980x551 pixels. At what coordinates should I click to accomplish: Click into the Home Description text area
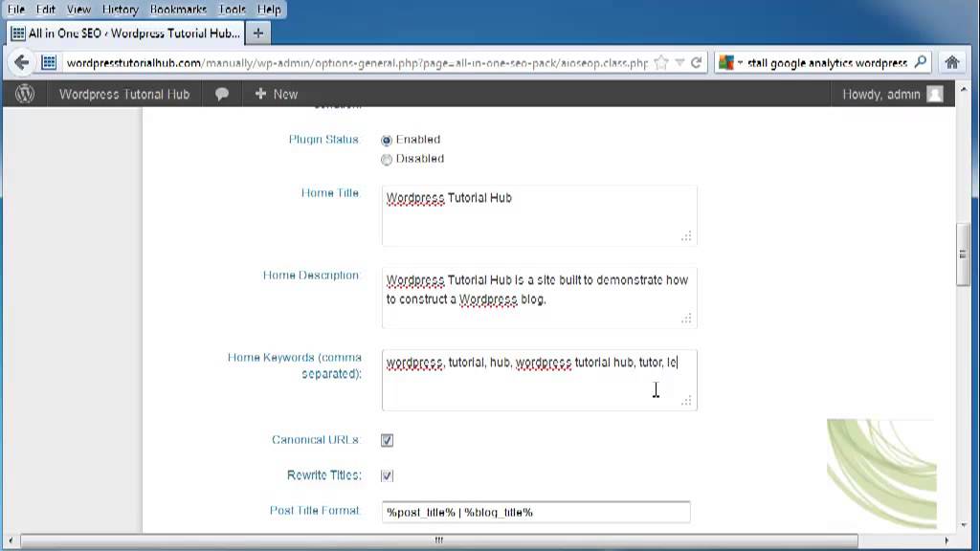(x=540, y=298)
